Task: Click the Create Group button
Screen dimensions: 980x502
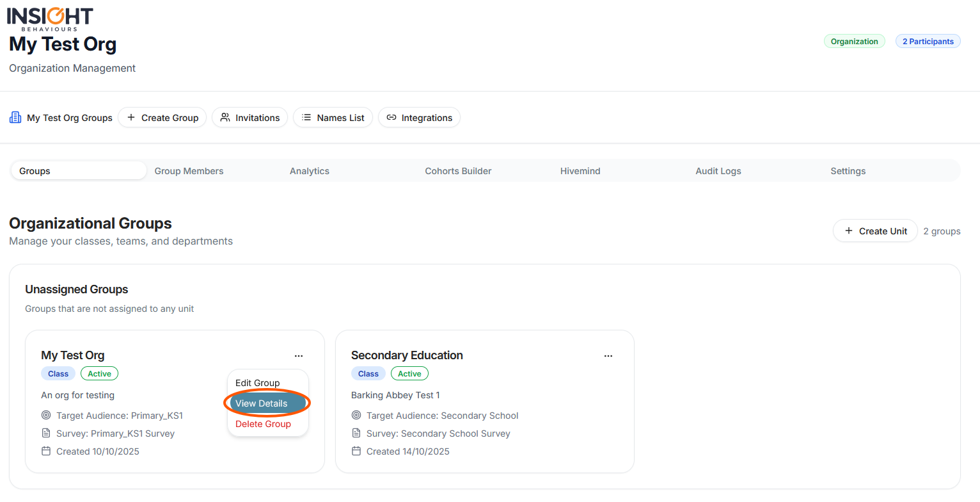Action: click(x=162, y=118)
